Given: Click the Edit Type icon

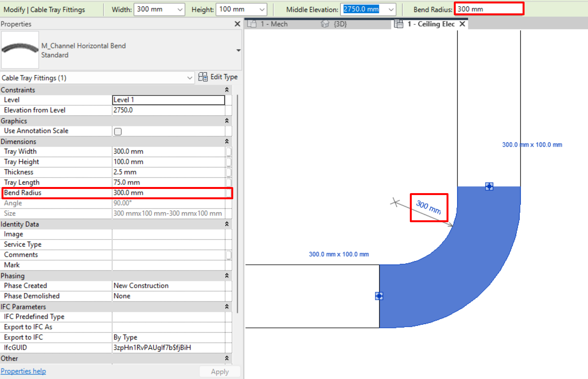Looking at the screenshot, I should click(203, 77).
